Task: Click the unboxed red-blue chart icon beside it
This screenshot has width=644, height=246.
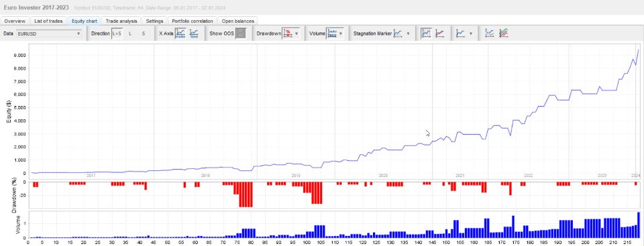Action: point(439,34)
